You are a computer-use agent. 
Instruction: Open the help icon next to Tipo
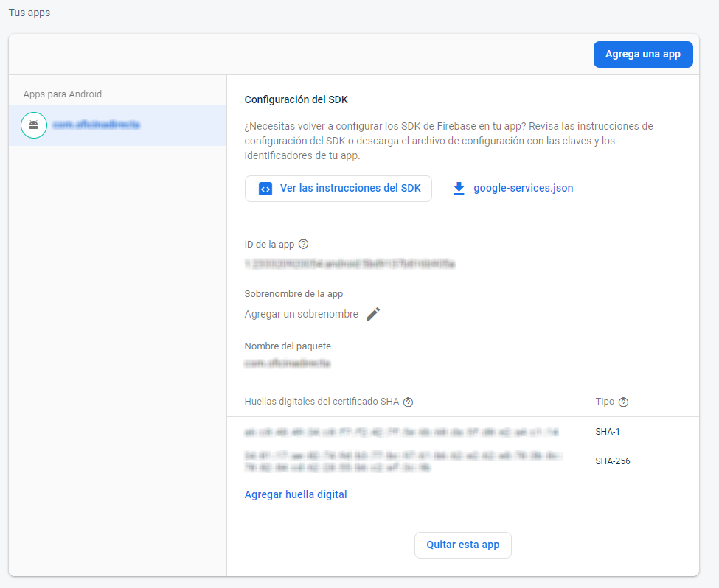(x=623, y=402)
